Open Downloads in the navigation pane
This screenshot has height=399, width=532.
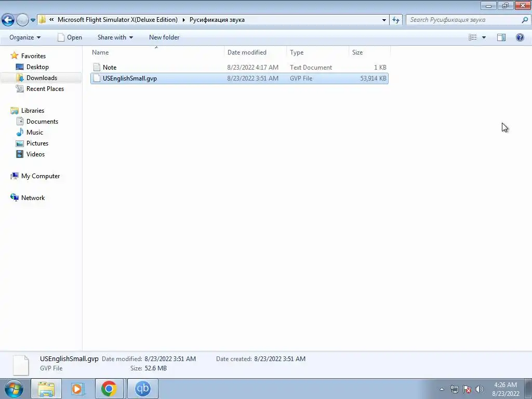coord(42,78)
